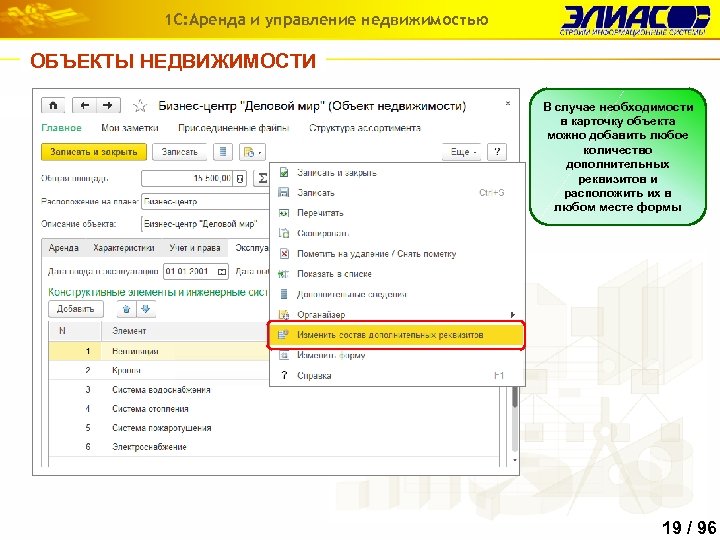Switch to the Учет и права tab
Viewport: 720px width, 540px height.
coord(195,248)
